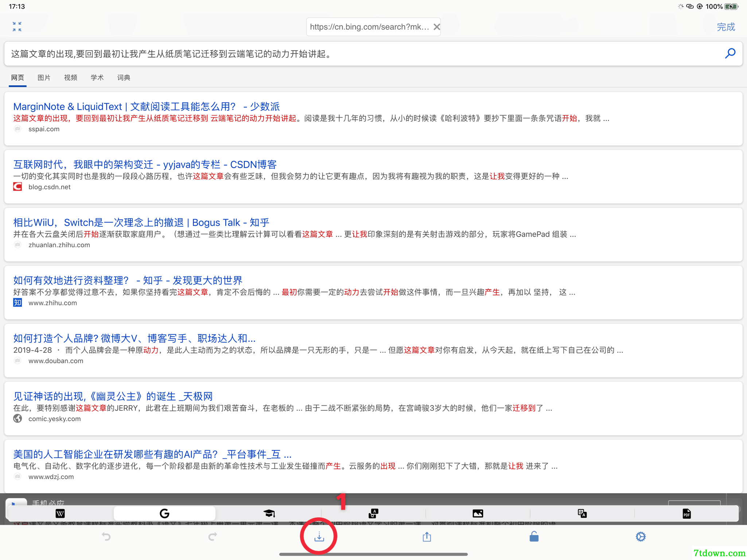Click the battery indicator in status bar
This screenshot has height=560, width=747.
[x=731, y=7]
